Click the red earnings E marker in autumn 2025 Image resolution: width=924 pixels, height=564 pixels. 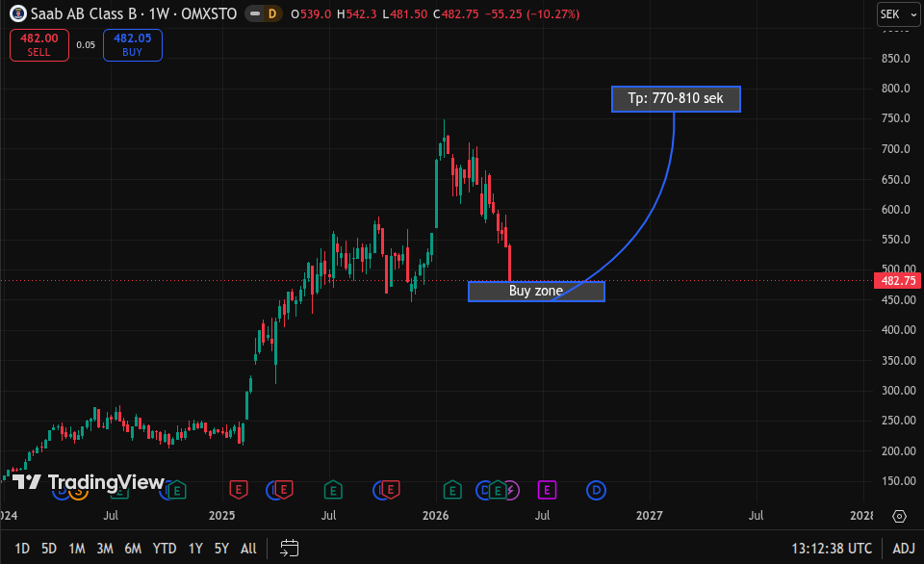390,490
